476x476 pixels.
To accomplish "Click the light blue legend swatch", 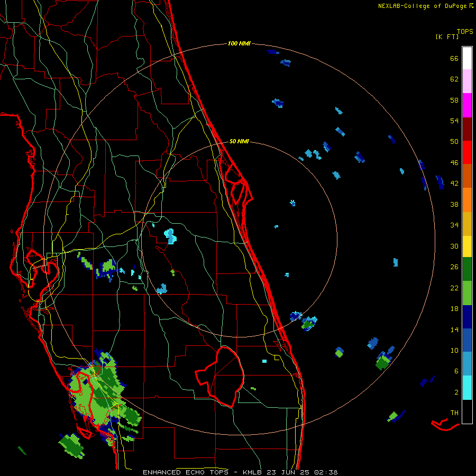I will (x=467, y=364).
